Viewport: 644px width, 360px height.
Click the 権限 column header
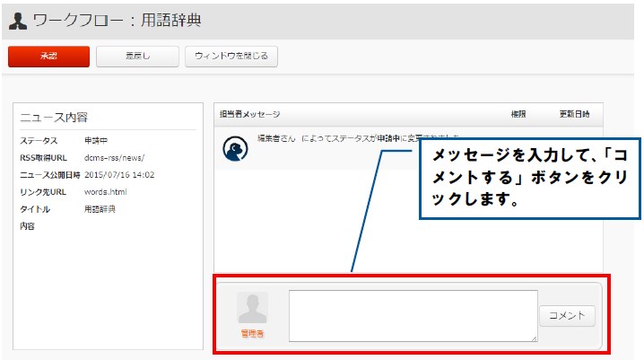[518, 114]
